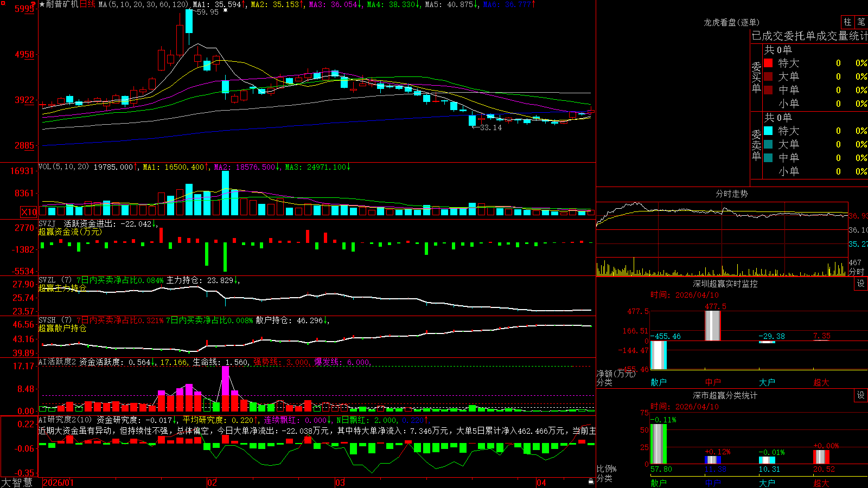Click the X10 volume scale marker

click(x=29, y=212)
